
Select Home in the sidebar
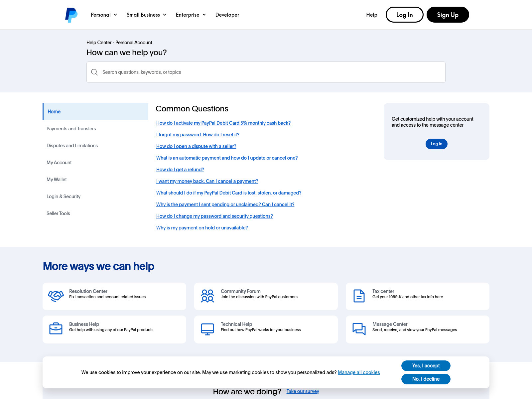95,111
